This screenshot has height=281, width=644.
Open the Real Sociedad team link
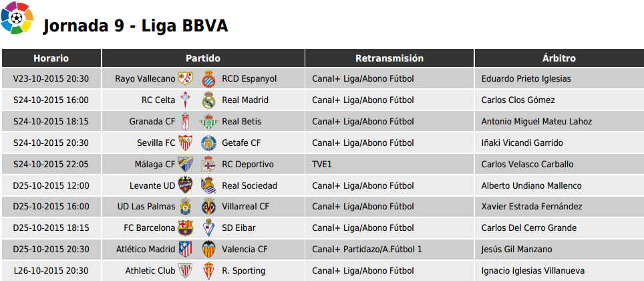249,185
